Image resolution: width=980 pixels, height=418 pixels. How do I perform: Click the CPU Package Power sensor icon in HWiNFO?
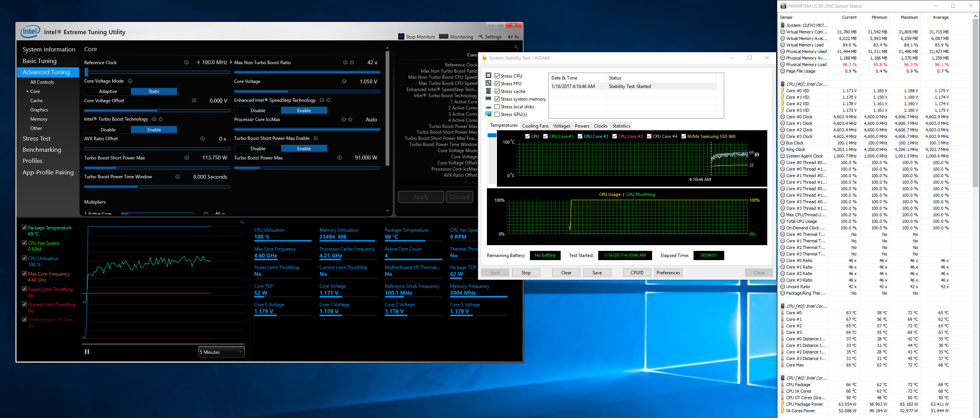click(783, 404)
